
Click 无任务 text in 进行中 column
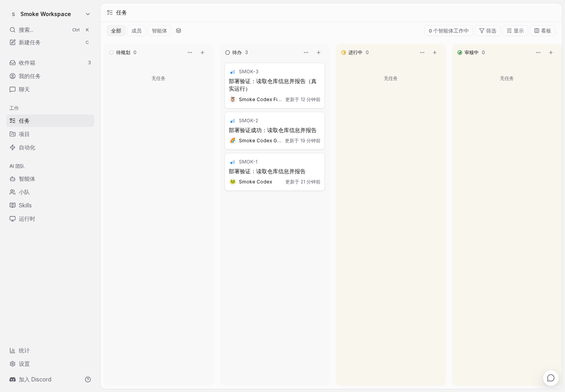click(391, 78)
